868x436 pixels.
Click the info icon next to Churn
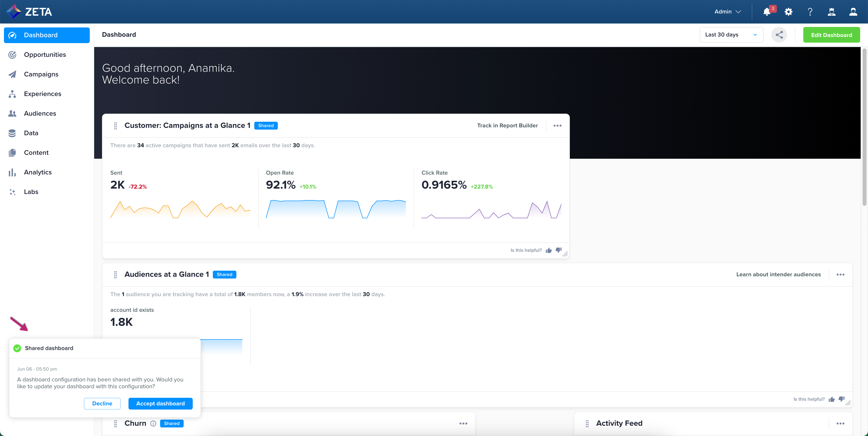(x=153, y=424)
